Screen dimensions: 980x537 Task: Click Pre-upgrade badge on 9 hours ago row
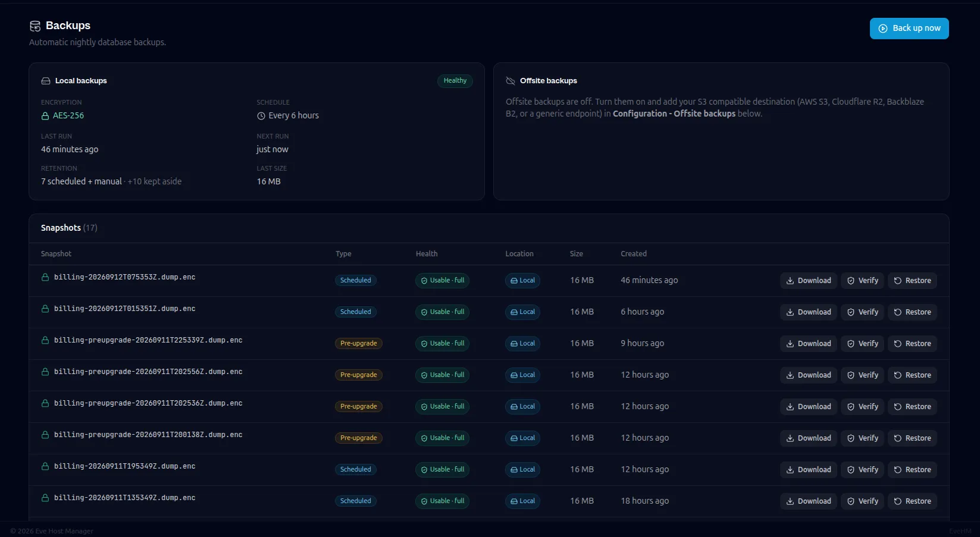(359, 344)
